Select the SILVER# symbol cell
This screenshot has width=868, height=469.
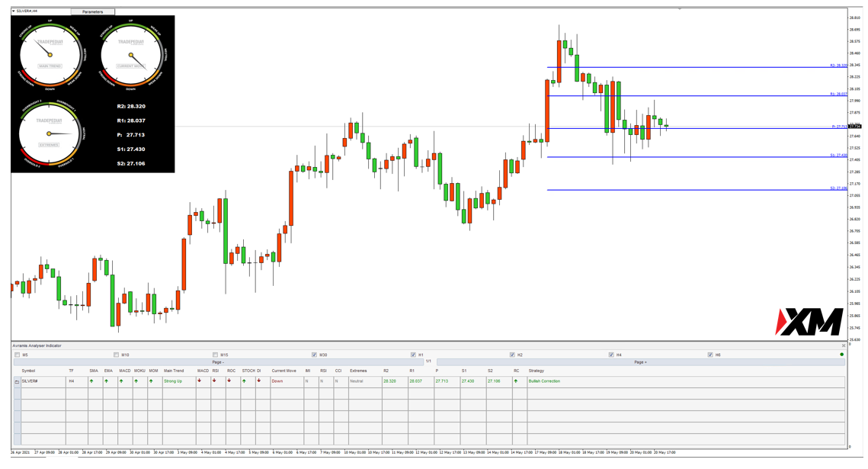pyautogui.click(x=43, y=381)
